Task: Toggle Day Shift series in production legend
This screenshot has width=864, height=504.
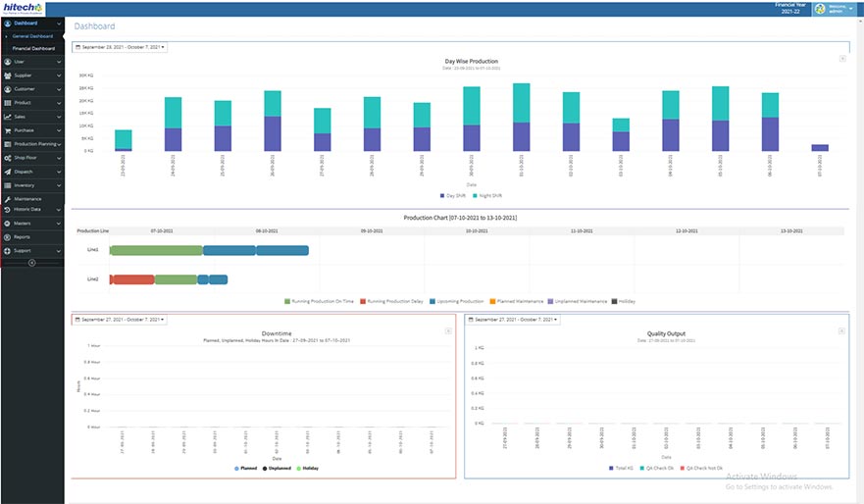Action: (x=453, y=195)
